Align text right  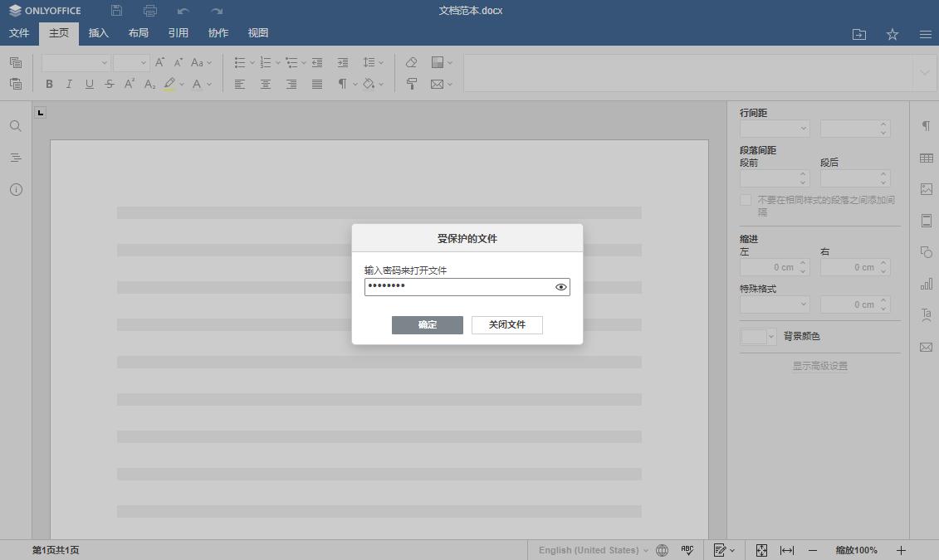tap(291, 85)
